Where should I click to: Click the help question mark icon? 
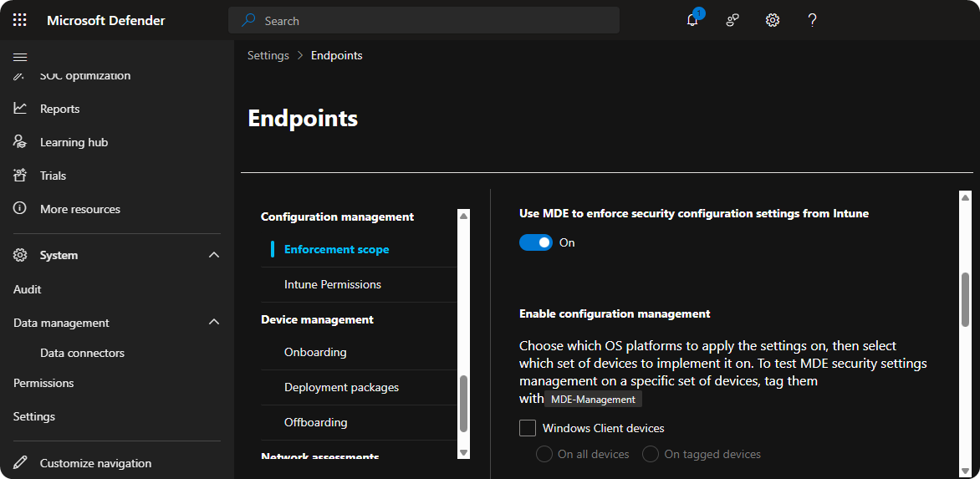point(812,20)
